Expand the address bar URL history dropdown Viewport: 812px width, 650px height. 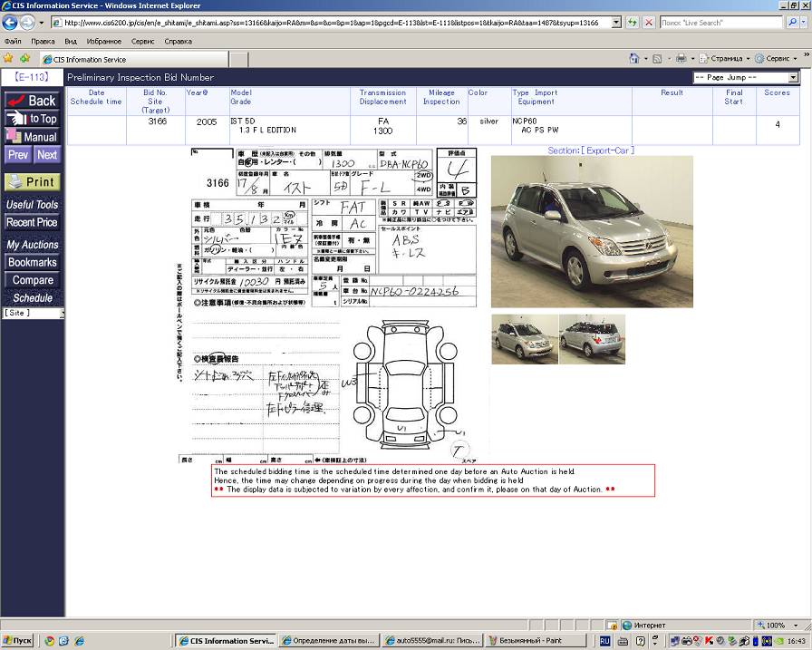(616, 22)
